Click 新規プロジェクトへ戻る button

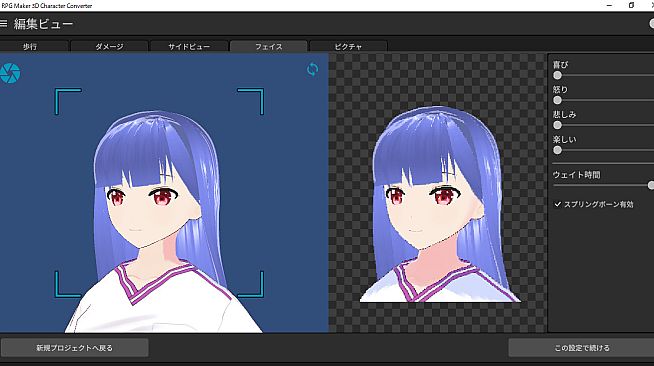point(74,348)
